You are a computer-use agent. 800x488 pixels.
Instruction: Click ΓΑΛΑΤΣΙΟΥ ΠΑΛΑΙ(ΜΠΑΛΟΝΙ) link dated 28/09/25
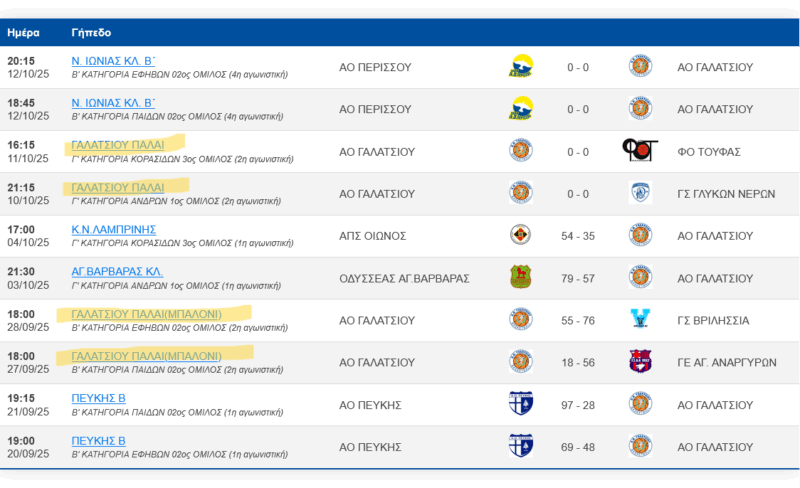click(x=146, y=314)
